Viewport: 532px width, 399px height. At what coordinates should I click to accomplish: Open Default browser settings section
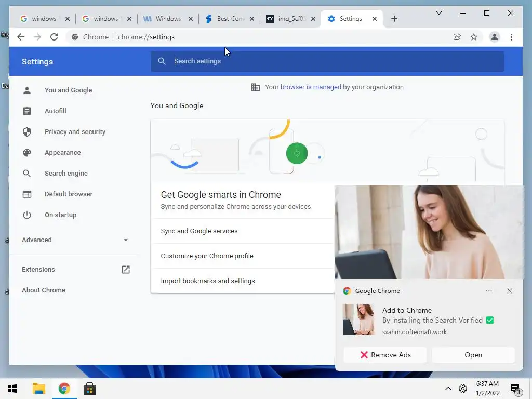(69, 194)
